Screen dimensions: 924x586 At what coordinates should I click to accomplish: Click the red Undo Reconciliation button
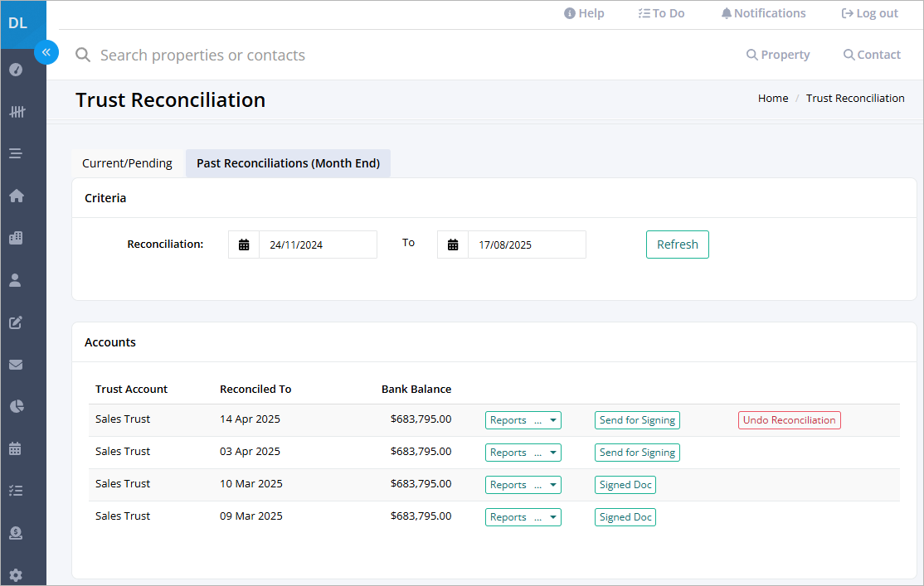coord(789,420)
